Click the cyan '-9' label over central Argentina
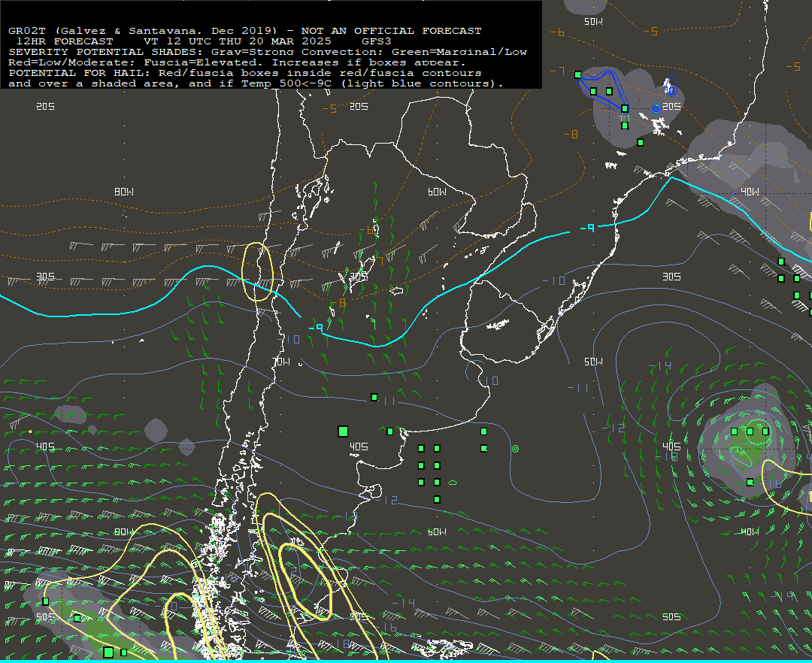Screen dimensions: 812x663 pyautogui.click(x=316, y=328)
